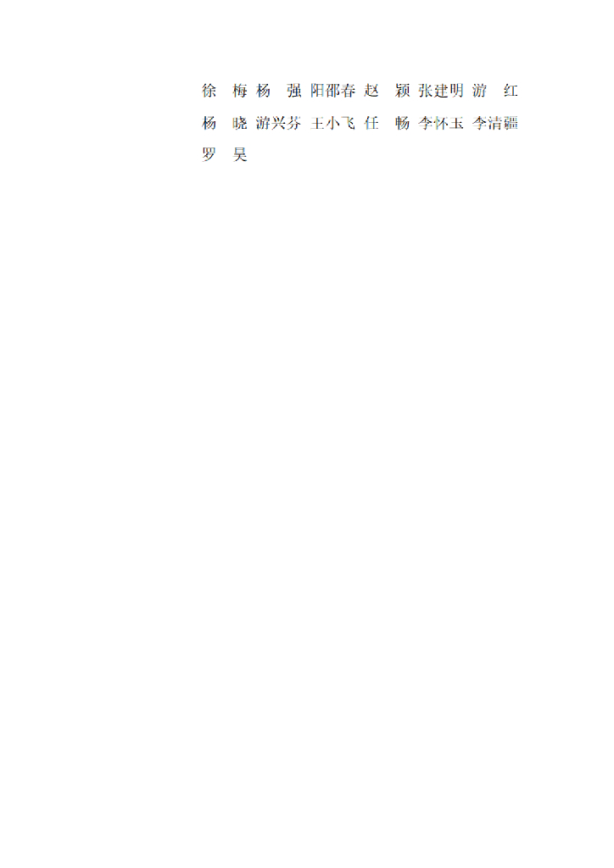Click the character 任
614x868 pixels.
click(x=371, y=123)
